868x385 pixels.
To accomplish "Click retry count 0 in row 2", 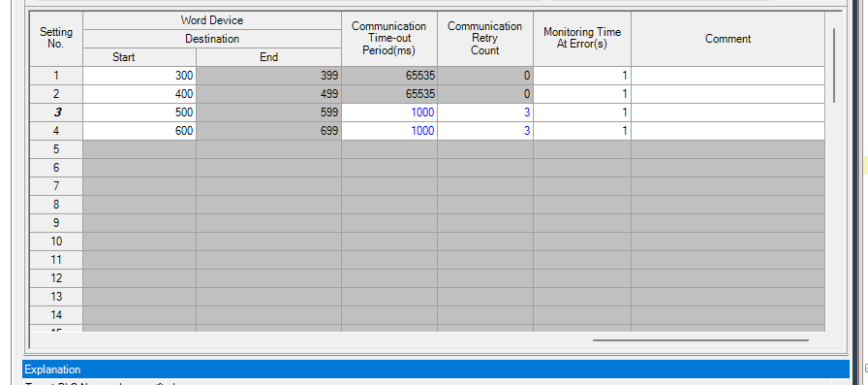I will (x=485, y=94).
